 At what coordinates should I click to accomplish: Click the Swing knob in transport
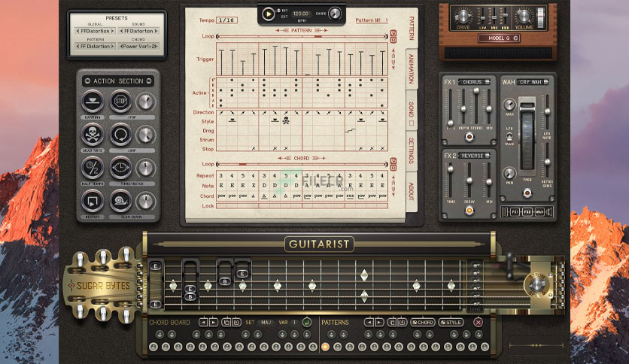click(x=335, y=14)
